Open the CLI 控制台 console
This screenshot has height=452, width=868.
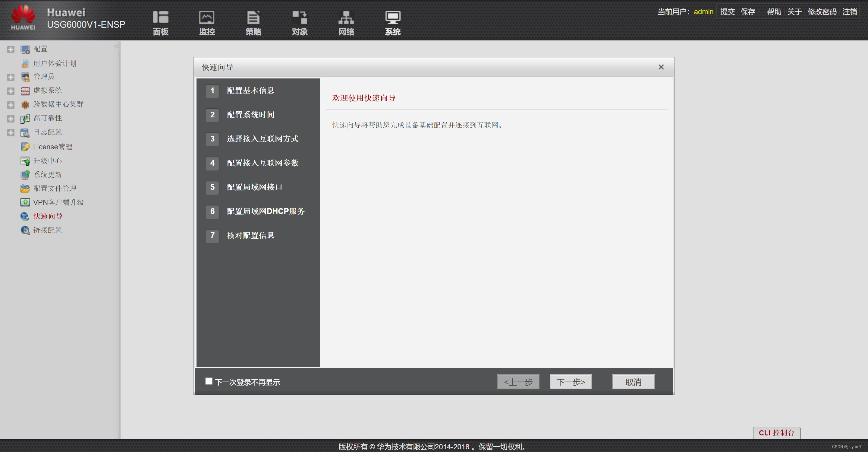[776, 433]
